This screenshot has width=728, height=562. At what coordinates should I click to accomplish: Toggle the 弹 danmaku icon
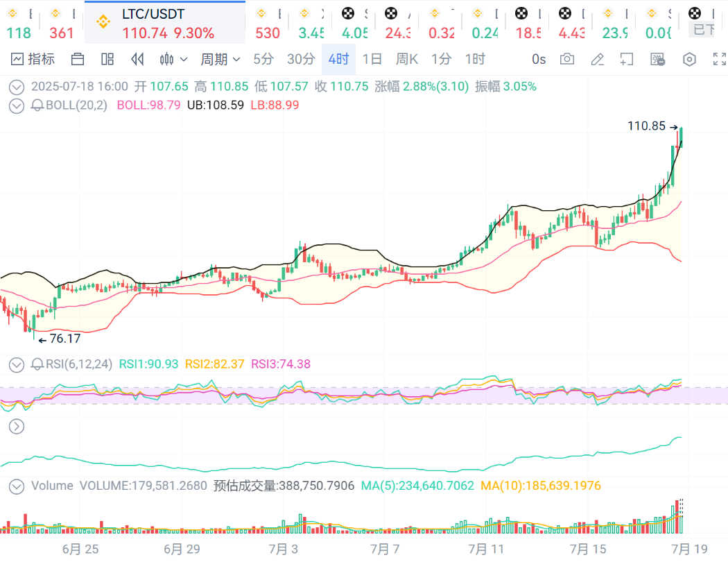657,60
